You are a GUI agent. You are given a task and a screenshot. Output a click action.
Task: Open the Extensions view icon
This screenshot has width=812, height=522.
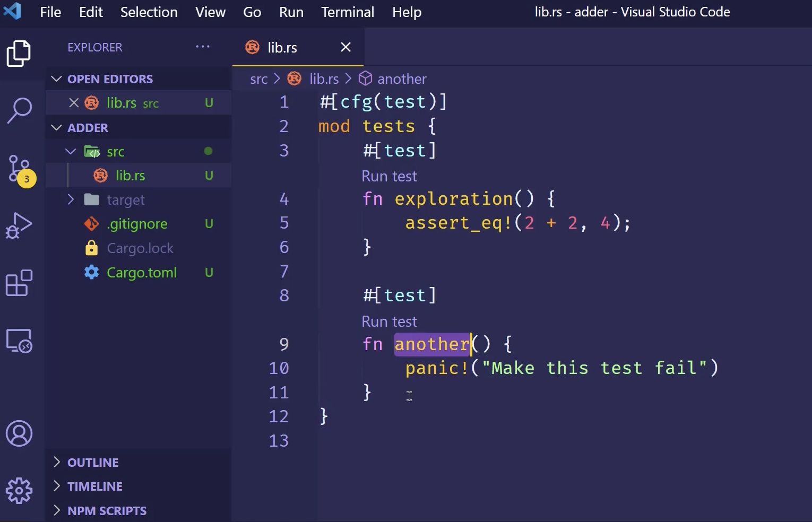(x=19, y=283)
